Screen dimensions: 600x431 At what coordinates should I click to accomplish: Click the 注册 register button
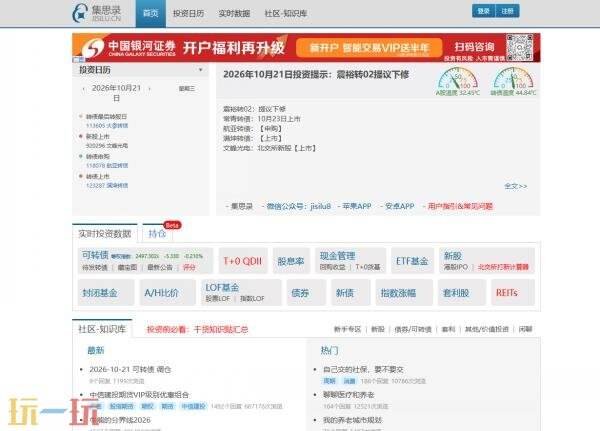(507, 11)
